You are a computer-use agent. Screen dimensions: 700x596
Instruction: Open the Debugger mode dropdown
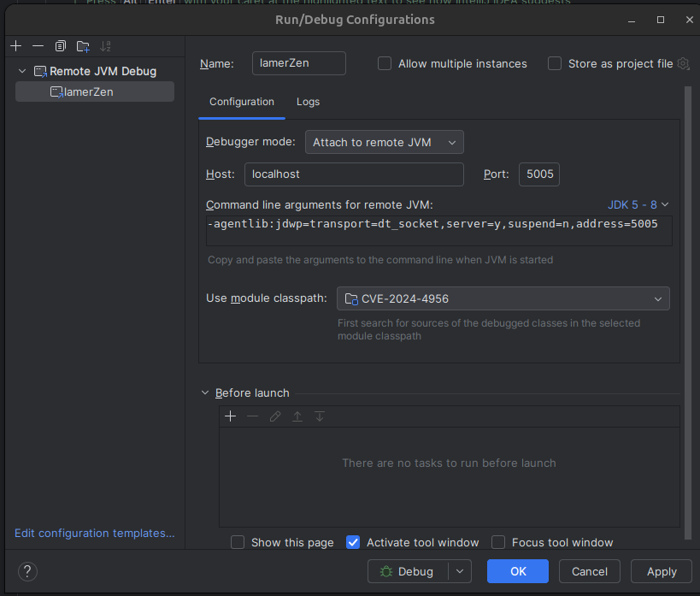(384, 143)
